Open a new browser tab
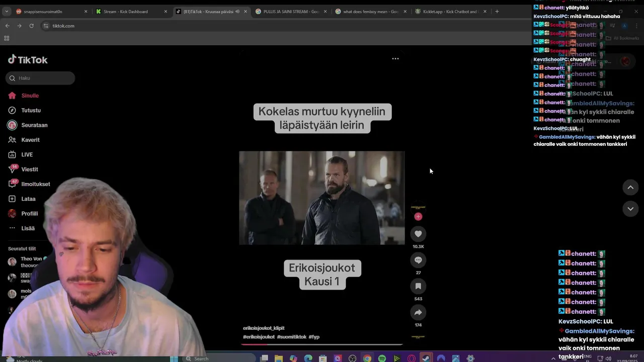This screenshot has height=362, width=644. [497, 12]
